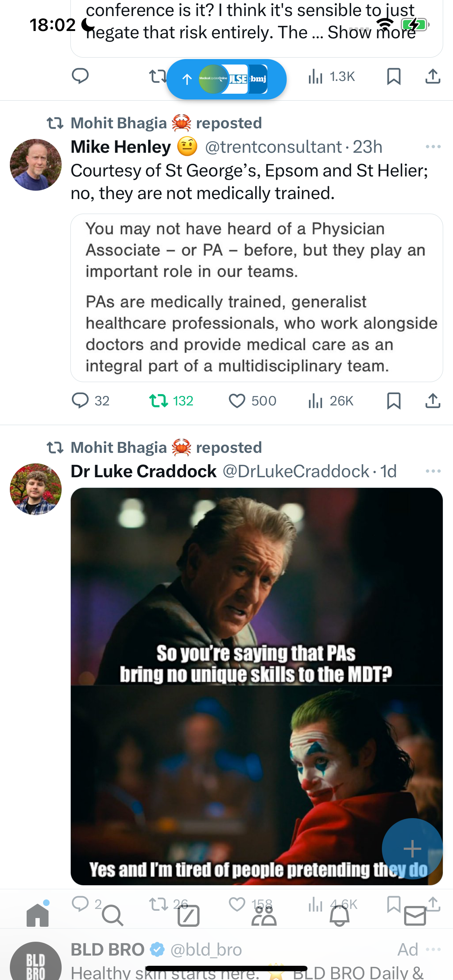Image resolution: width=453 pixels, height=980 pixels.
Task: Open Notifications bell icon
Action: click(339, 915)
